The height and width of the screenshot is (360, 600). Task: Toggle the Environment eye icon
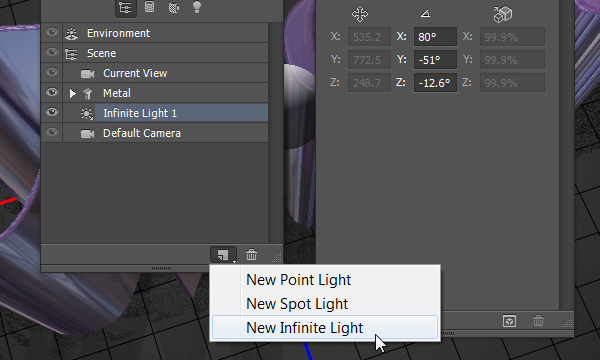coord(52,33)
